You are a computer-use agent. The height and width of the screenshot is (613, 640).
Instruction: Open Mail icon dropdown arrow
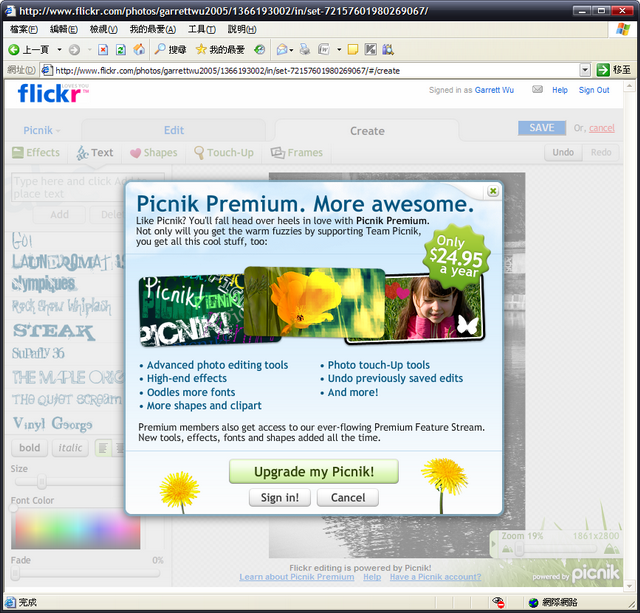291,50
